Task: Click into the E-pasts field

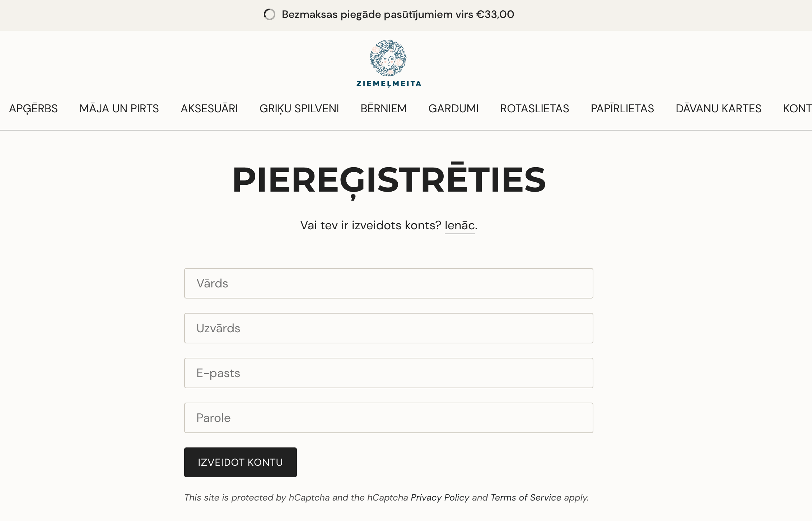Action: (389, 373)
